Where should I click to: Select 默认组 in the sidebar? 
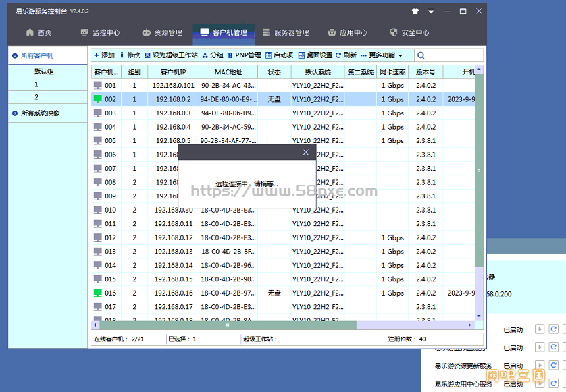point(48,72)
